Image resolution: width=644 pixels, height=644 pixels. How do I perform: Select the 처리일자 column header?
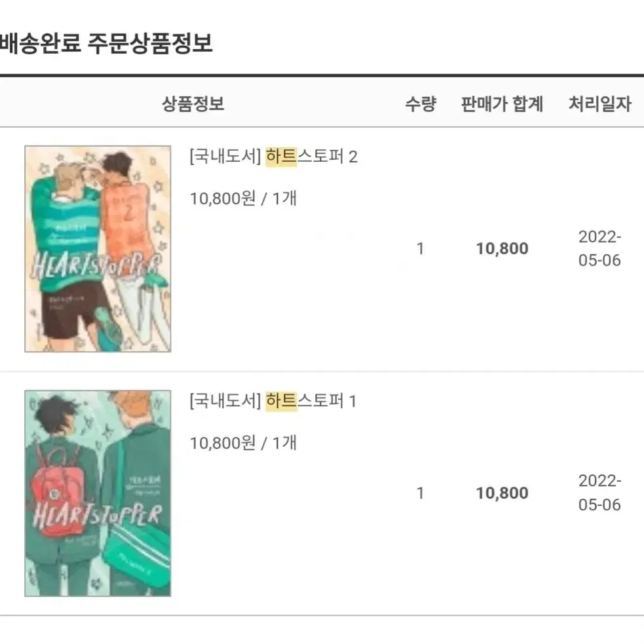[599, 104]
